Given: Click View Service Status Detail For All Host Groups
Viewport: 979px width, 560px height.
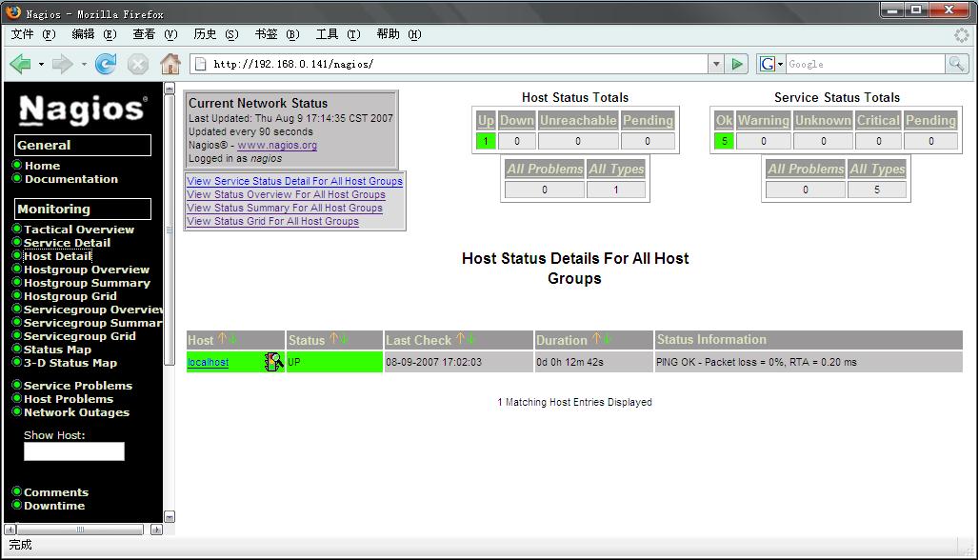Looking at the screenshot, I should tap(294, 181).
